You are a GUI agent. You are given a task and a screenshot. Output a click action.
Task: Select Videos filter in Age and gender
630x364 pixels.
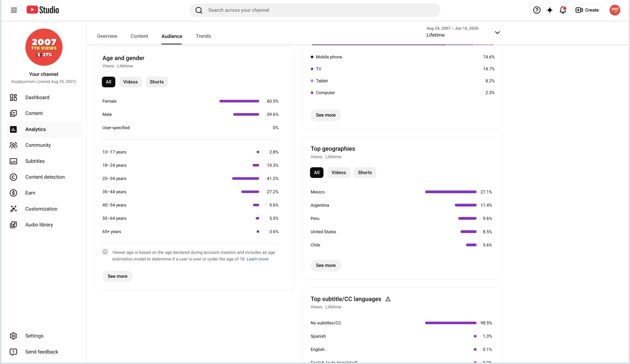[x=130, y=82]
